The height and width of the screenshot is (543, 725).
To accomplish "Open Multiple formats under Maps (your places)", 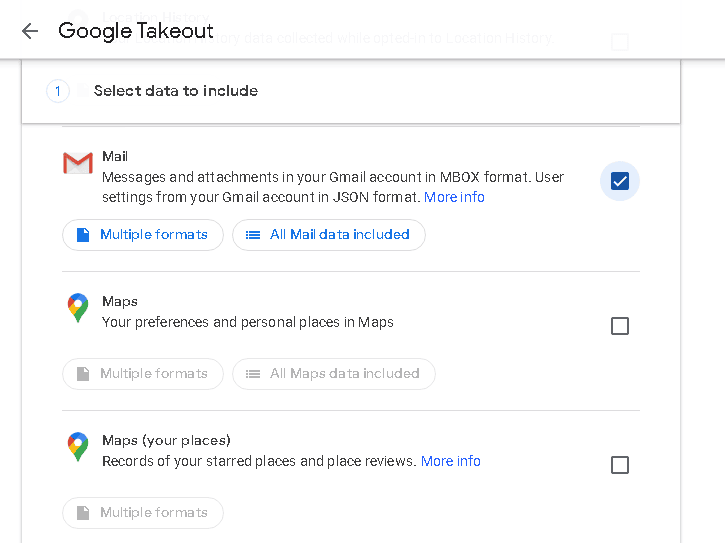I will [143, 513].
